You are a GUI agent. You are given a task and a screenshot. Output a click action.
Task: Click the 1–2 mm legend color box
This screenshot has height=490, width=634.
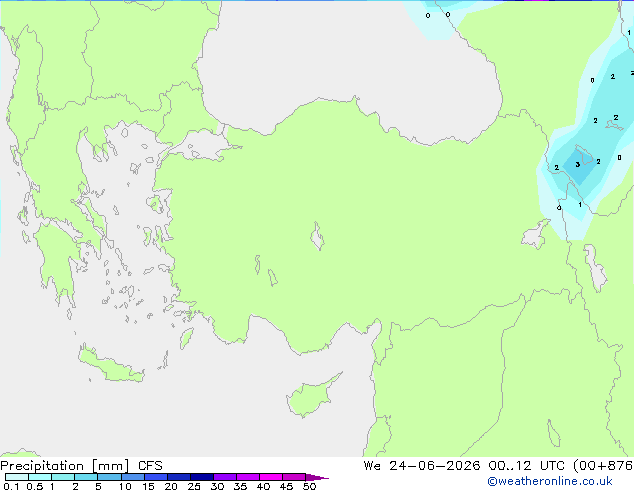[x=63, y=477]
